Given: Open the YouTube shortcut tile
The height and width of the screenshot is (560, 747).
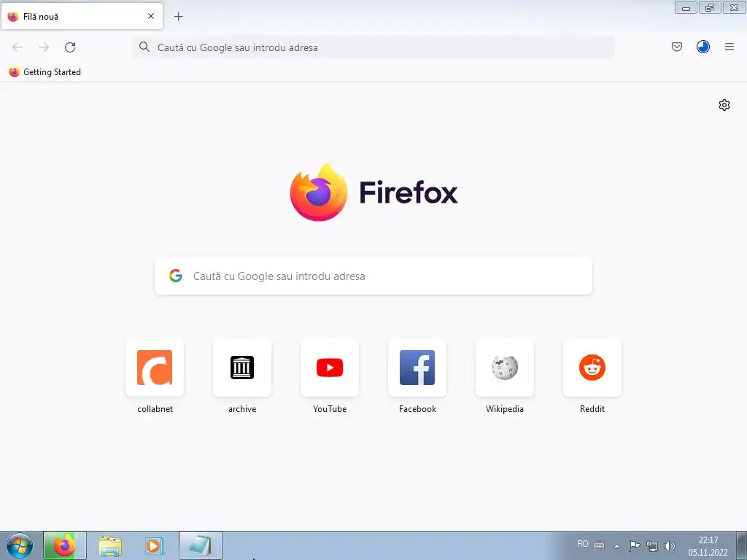Looking at the screenshot, I should [x=330, y=367].
